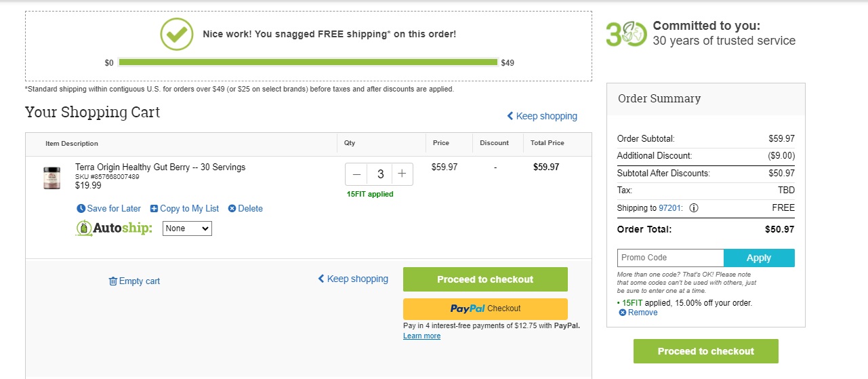Screen dimensions: 868x379
Task: Click the free shipping progress bar
Action: 308,62
